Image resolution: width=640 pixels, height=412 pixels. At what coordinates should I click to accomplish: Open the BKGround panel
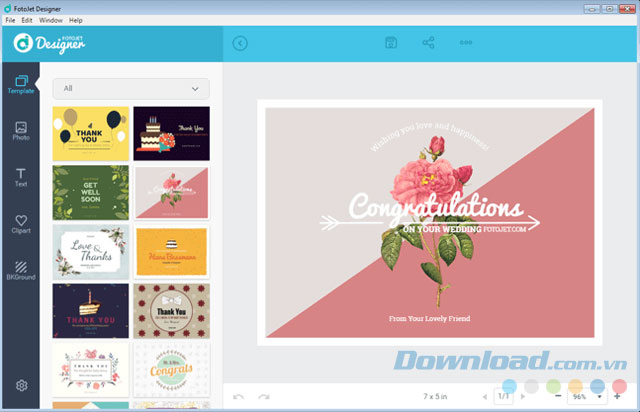tap(21, 271)
